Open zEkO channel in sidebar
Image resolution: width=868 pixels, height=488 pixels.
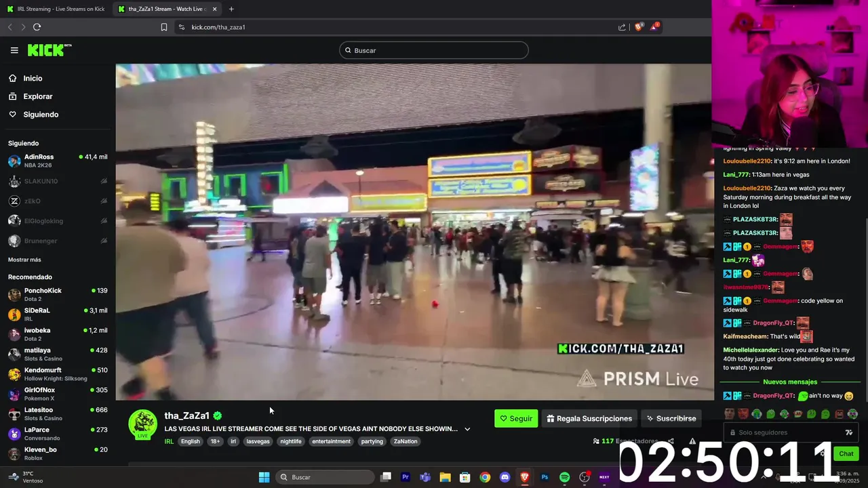[58, 201]
